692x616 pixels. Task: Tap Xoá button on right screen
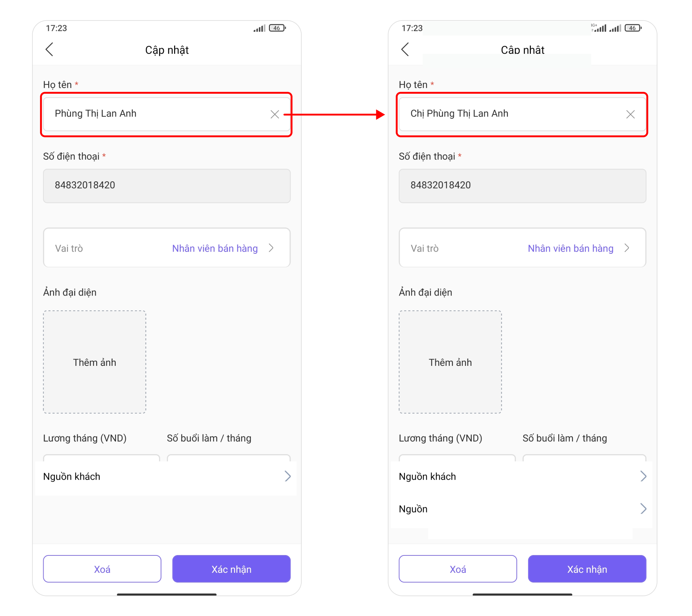tap(458, 569)
